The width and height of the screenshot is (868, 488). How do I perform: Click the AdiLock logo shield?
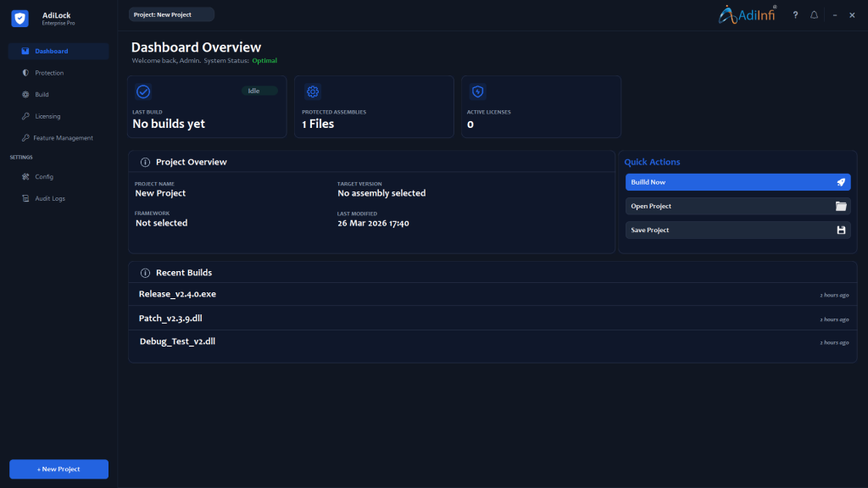[19, 18]
